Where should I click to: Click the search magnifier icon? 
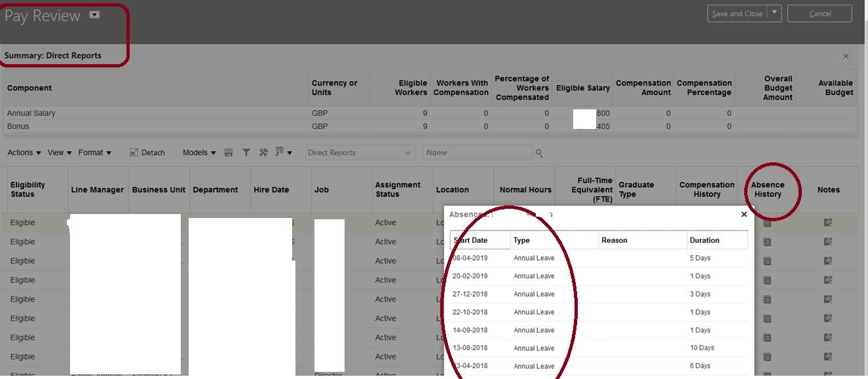(x=539, y=153)
